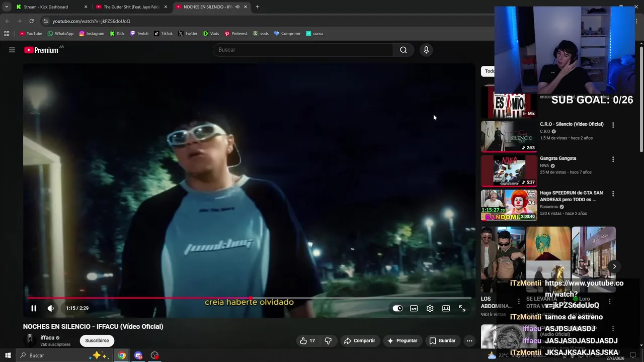Click the Preguntar button
The image size is (644, 362).
pos(401,340)
